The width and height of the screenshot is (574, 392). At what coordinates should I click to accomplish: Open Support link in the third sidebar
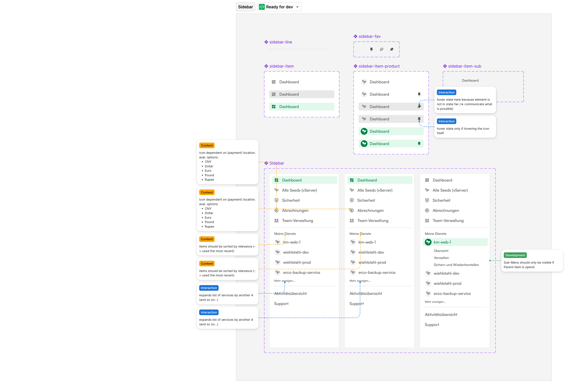(432, 325)
